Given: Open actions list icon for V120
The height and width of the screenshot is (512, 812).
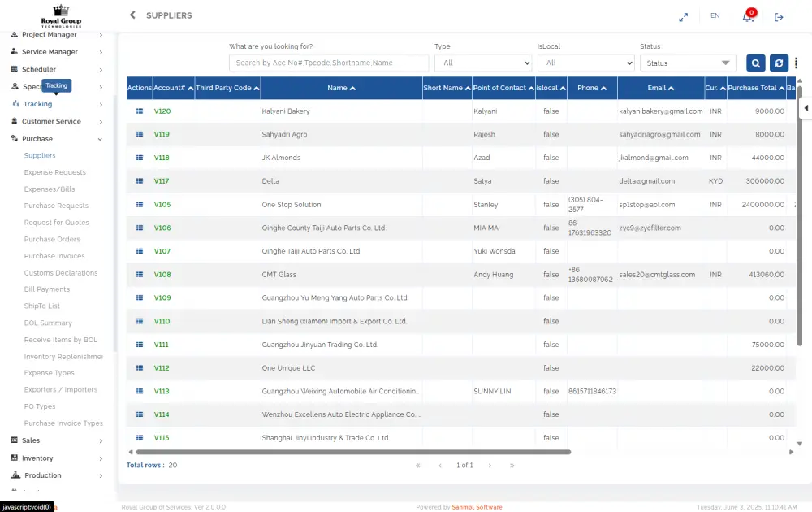Looking at the screenshot, I should pyautogui.click(x=139, y=111).
